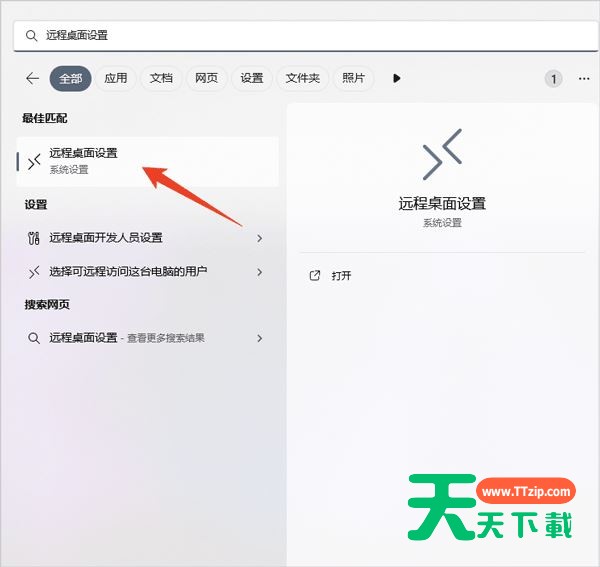The width and height of the screenshot is (600, 567).
Task: Click the 系统设置 subtitle in the preview pane
Action: pyautogui.click(x=442, y=223)
